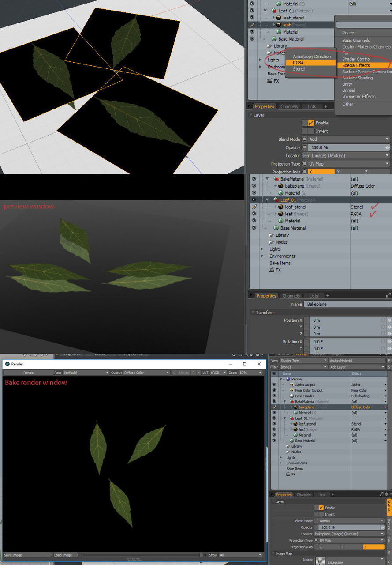Hide the Alpha Output layer via its eye icon
The height and width of the screenshot is (565, 392).
coord(274,385)
